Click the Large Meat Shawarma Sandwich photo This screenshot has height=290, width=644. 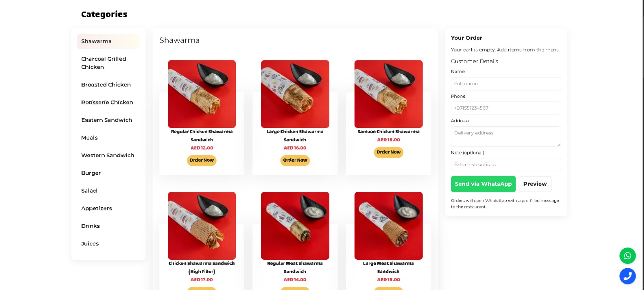388,226
